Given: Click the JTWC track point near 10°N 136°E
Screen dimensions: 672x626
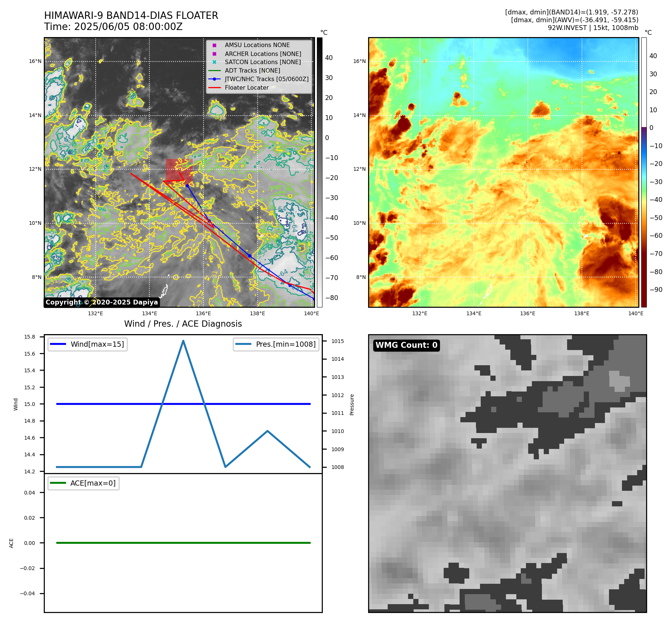Looking at the screenshot, I should click(x=209, y=221).
